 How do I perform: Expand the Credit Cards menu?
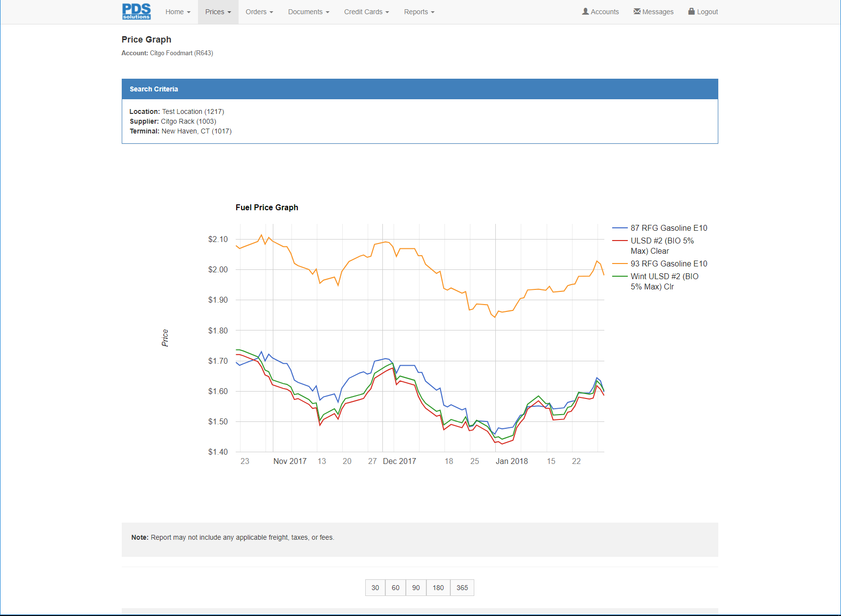point(366,12)
